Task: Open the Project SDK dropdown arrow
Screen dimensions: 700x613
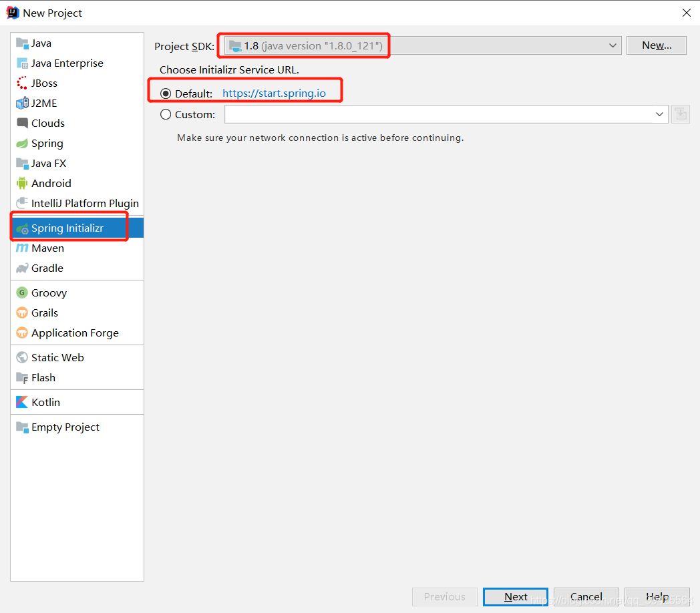Action: point(612,45)
